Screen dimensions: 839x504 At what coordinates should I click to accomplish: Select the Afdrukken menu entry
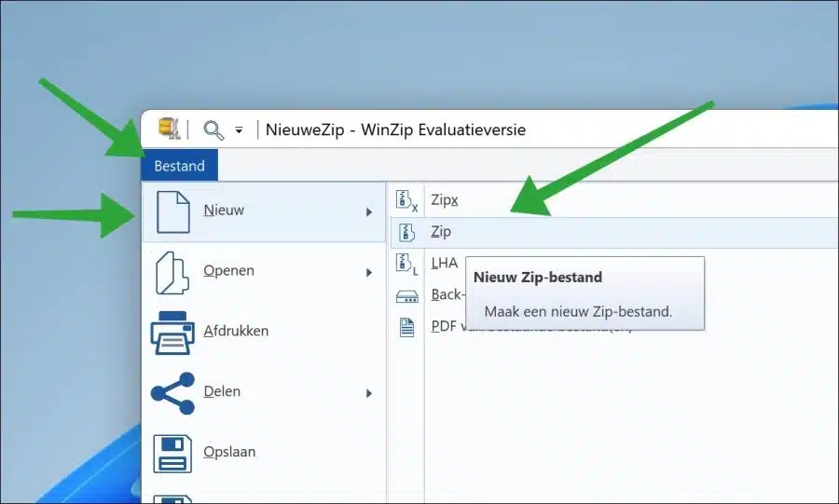click(x=264, y=332)
